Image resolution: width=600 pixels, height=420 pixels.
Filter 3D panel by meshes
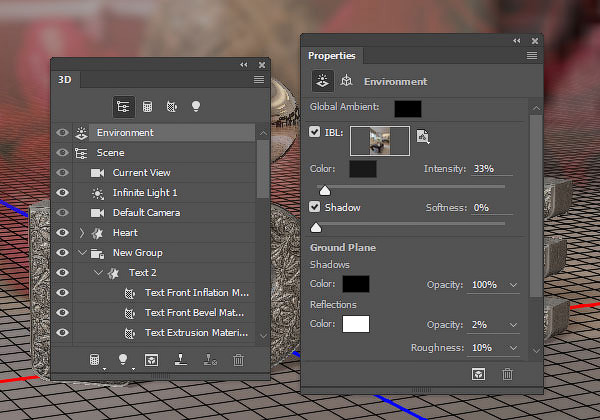tap(147, 106)
